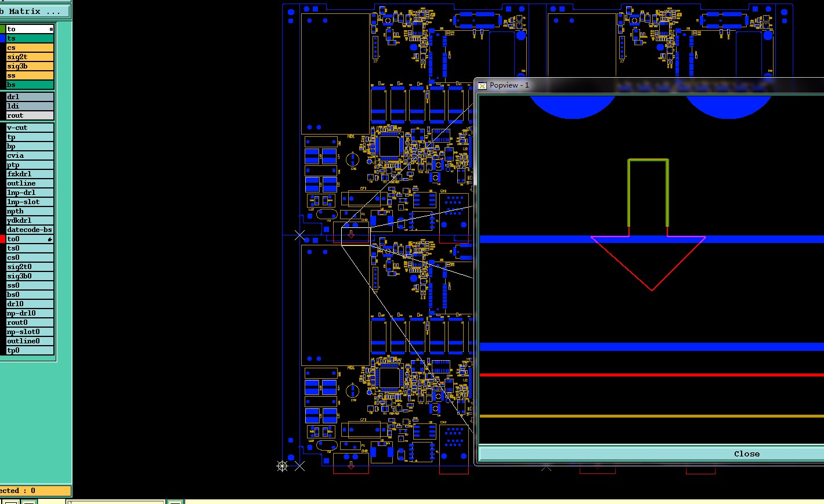Click the red color swatch beside to0
824x504 pixels.
click(2, 239)
